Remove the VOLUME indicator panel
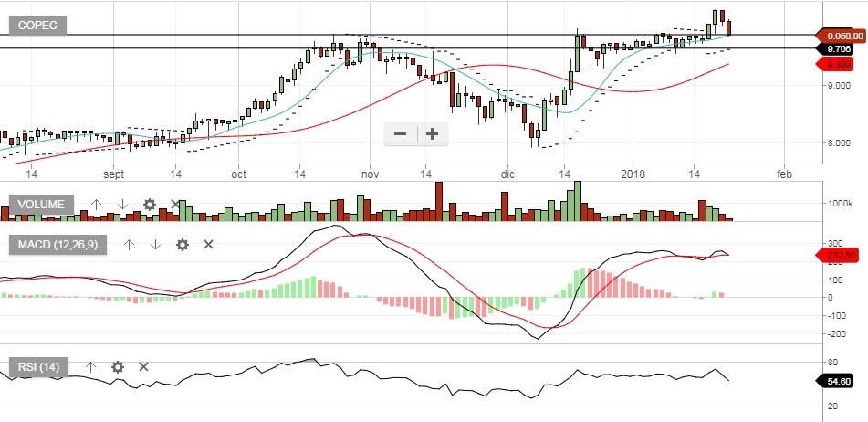Screen dimensions: 868x422 point(175,205)
